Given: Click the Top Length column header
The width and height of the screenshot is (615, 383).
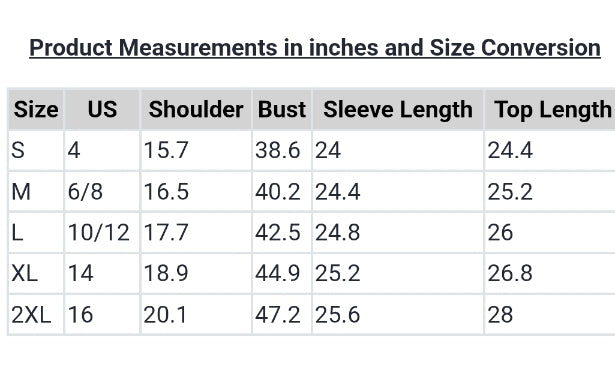Looking at the screenshot, I should (x=550, y=109).
